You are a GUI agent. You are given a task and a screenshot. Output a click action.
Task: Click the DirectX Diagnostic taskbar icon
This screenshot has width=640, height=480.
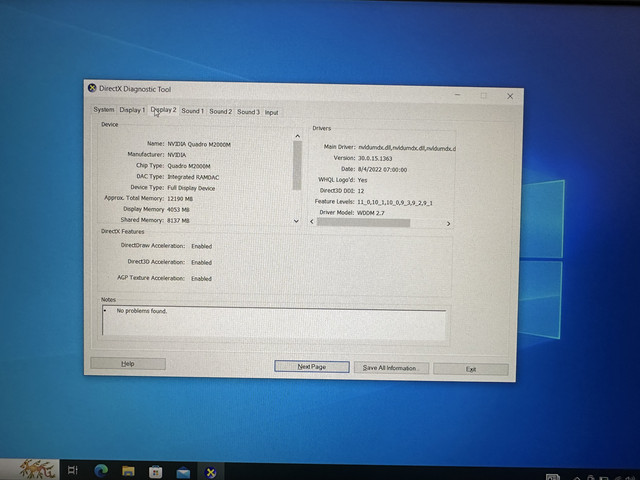pyautogui.click(x=211, y=472)
